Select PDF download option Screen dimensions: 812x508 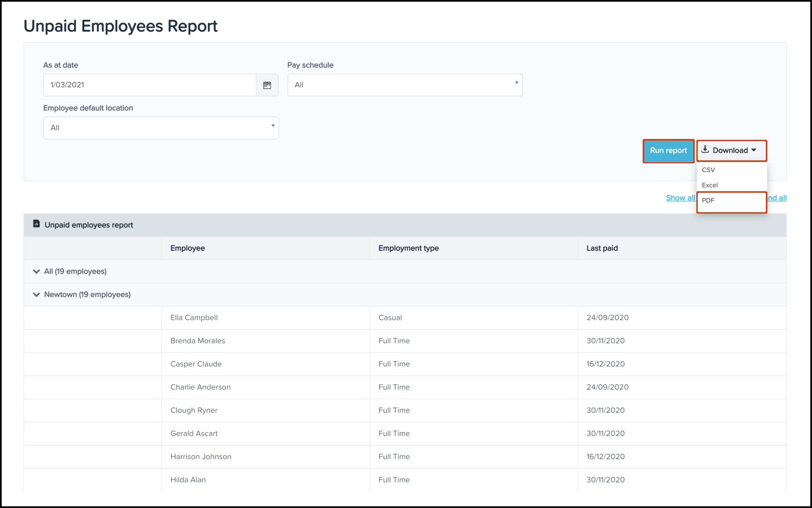[708, 201]
